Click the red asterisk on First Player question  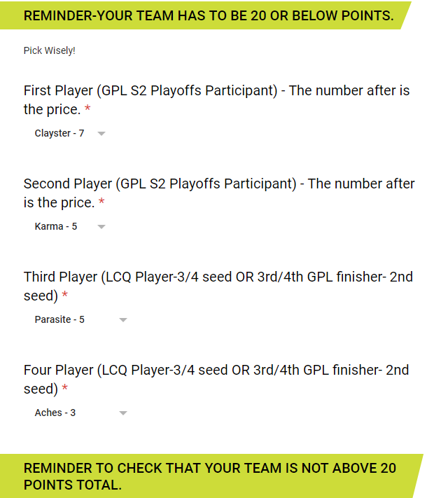pos(87,109)
